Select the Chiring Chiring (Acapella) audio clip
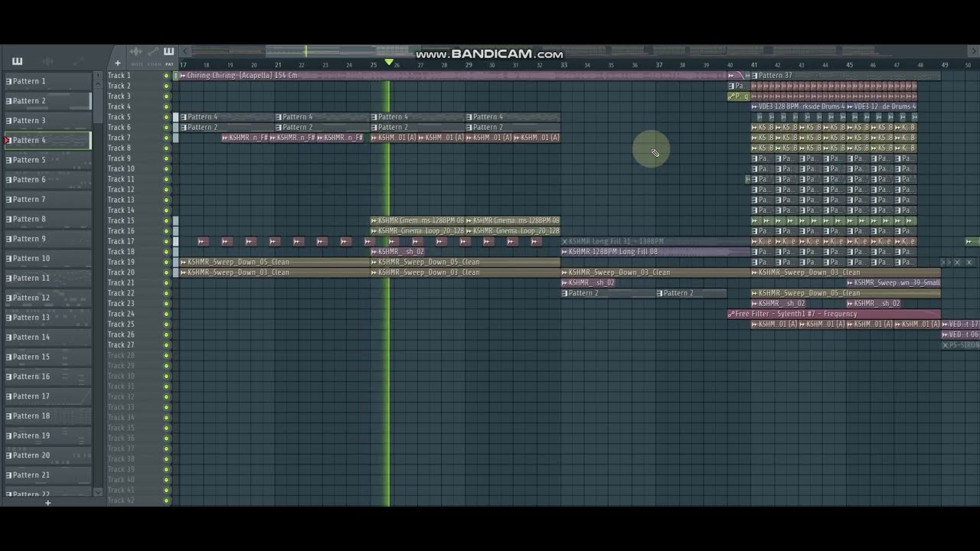980x551 pixels. tap(452, 76)
